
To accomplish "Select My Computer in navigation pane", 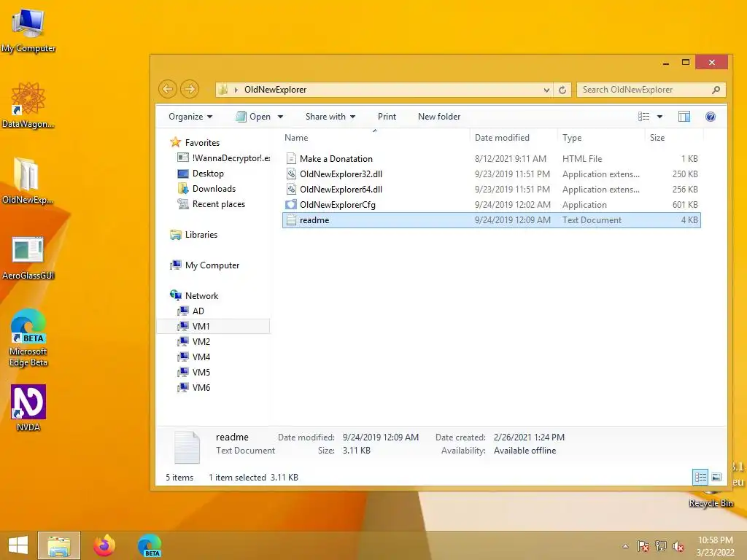I will pos(205,265).
